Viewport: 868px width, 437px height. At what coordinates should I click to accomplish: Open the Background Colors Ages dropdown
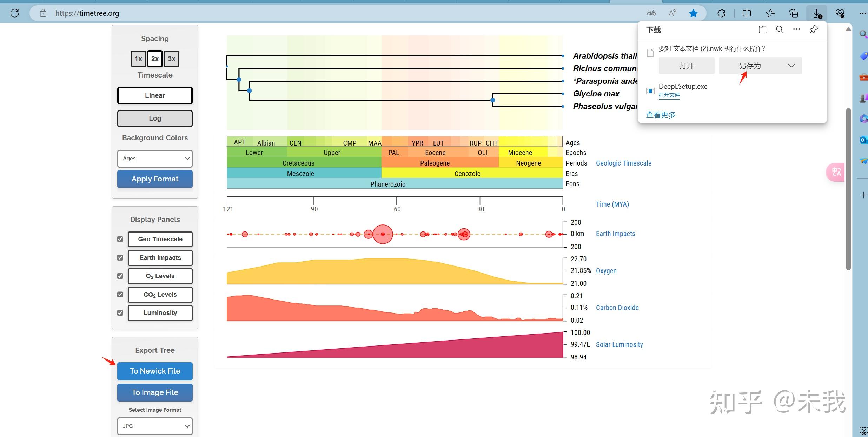coord(155,159)
